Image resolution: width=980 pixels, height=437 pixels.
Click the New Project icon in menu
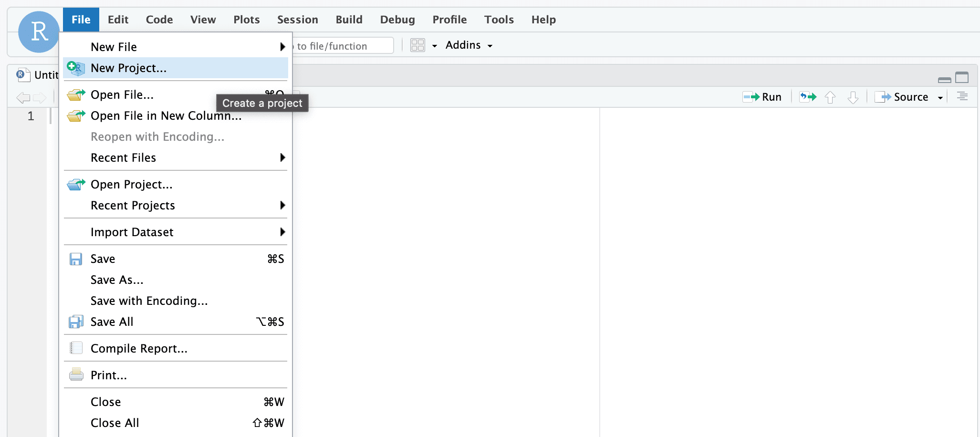point(76,68)
